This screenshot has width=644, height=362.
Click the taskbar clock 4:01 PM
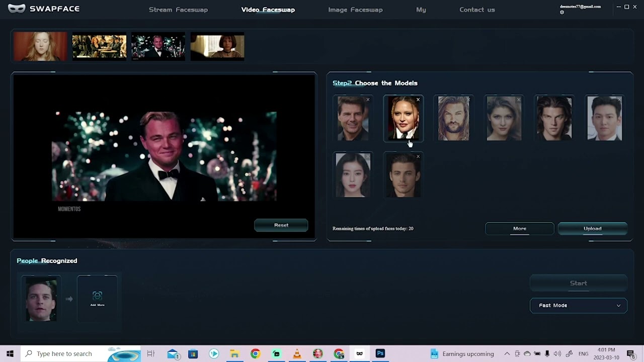tap(606, 354)
